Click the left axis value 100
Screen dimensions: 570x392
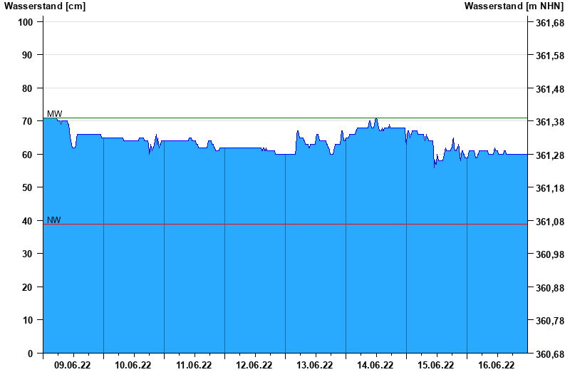25,22
